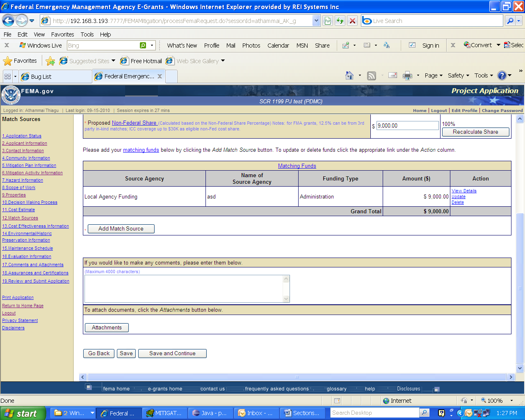Open the address bar URL dropdown
This screenshot has width=525, height=420.
click(316, 21)
